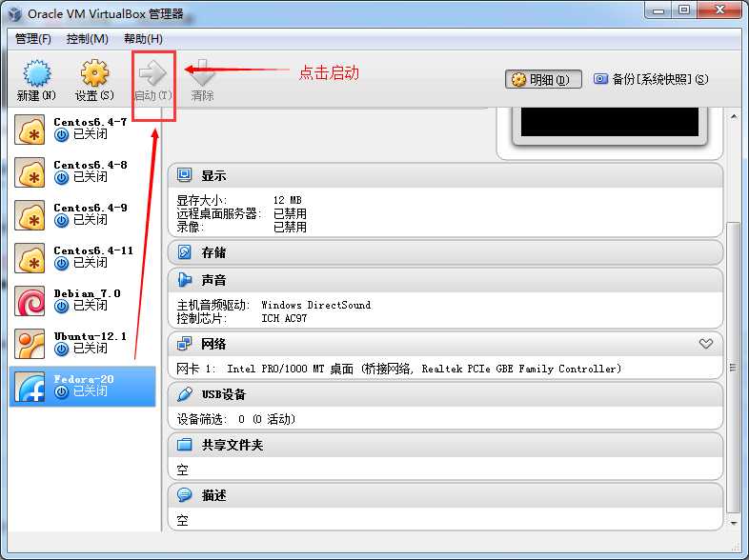Click the USB设备 section header title

tap(224, 394)
